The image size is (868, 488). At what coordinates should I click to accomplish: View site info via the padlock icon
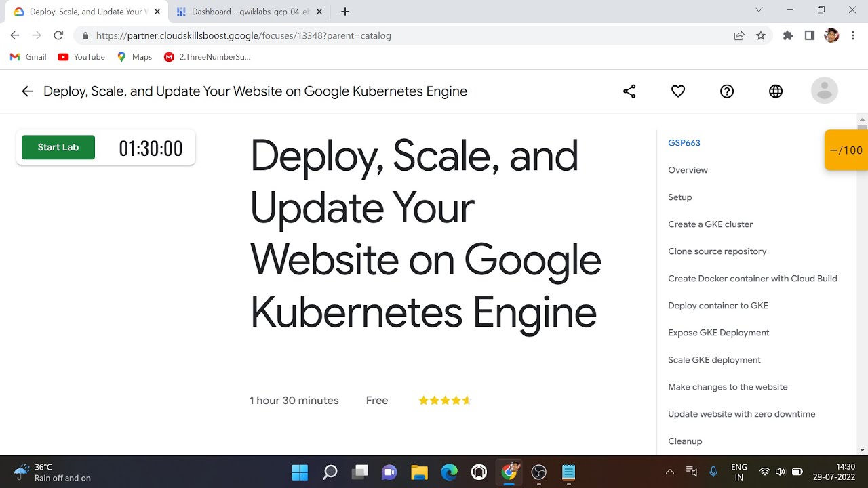85,35
